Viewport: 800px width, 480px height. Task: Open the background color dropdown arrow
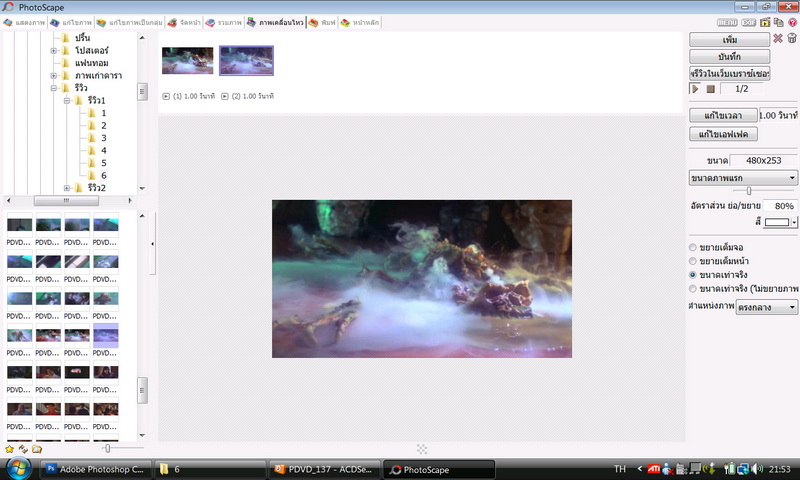pyautogui.click(x=794, y=222)
